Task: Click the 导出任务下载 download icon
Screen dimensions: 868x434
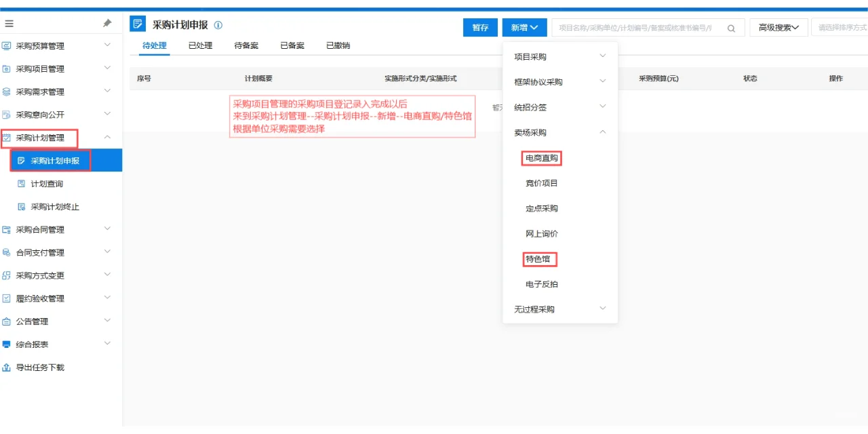Action: (x=7, y=368)
